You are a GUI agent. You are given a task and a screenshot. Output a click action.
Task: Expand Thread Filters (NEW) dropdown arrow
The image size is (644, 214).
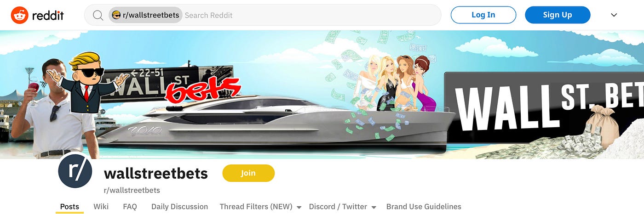point(299,208)
